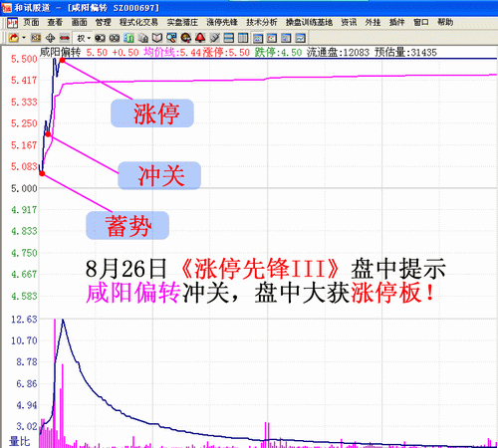The width and height of the screenshot is (498, 448).
Task: Click the green bar-chart toolbar icon
Action: [128, 38]
